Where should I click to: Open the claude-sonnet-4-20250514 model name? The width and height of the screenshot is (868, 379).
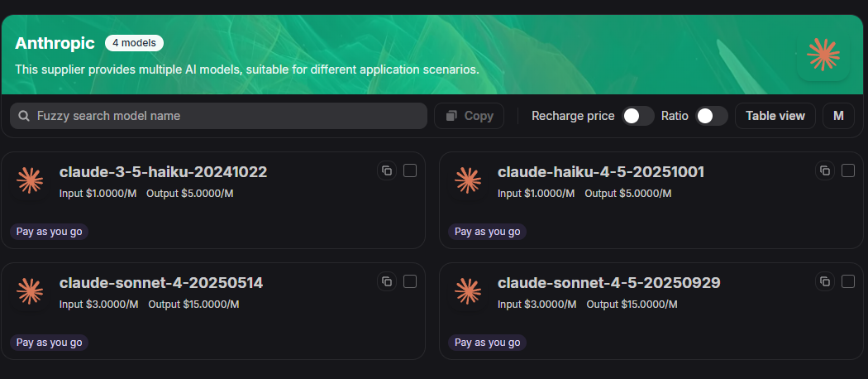click(x=161, y=283)
